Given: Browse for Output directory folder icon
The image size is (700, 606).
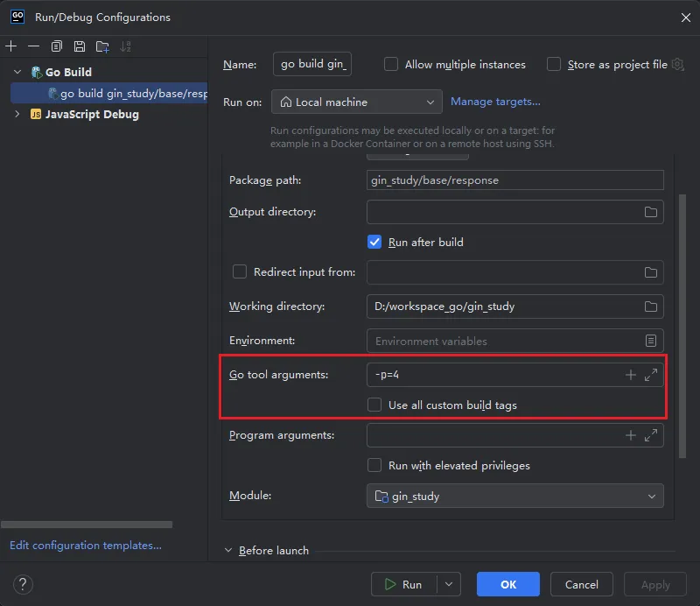Looking at the screenshot, I should tap(651, 212).
